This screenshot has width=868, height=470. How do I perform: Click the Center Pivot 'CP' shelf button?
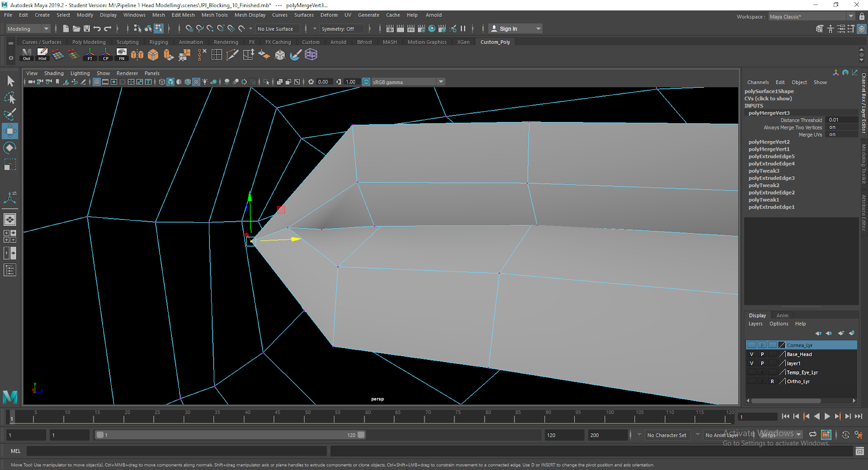(x=106, y=55)
